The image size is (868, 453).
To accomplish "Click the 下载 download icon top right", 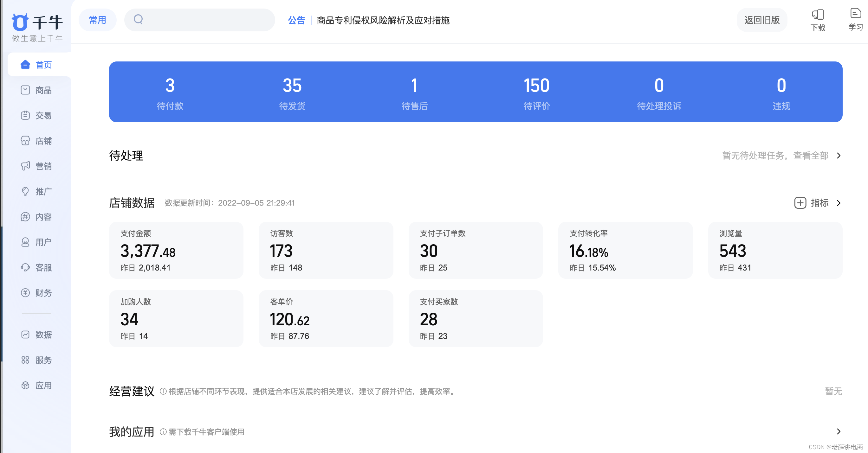I will [818, 15].
